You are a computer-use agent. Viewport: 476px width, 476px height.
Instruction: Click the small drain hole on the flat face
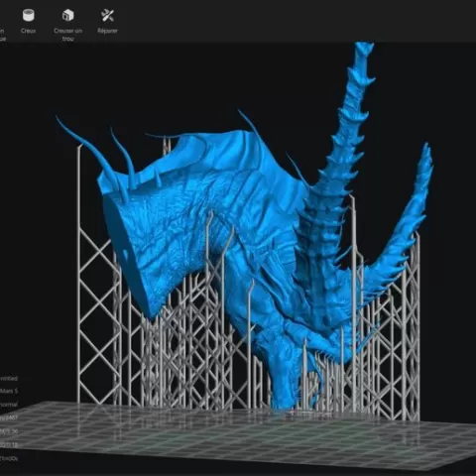(125, 254)
